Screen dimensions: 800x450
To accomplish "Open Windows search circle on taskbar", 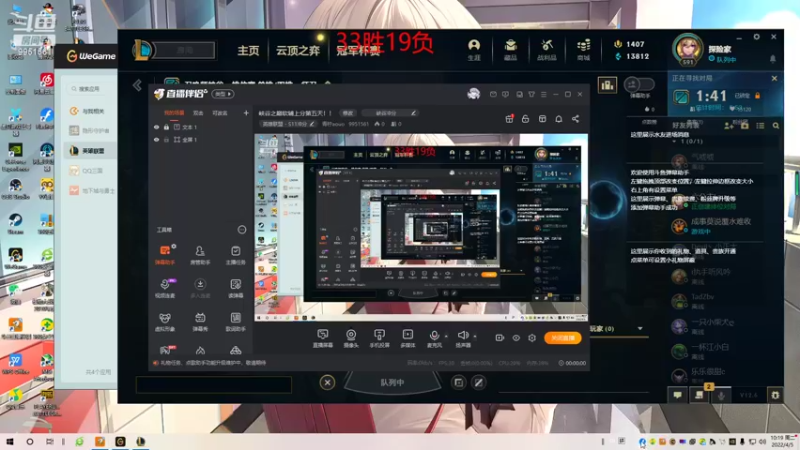I will coord(30,441).
